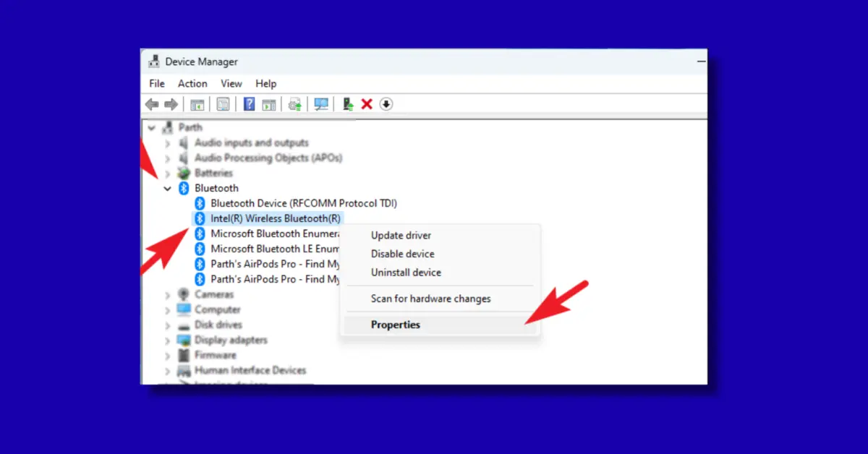Expand the Display adapters category
Image resolution: width=868 pixels, height=454 pixels.
(x=168, y=340)
